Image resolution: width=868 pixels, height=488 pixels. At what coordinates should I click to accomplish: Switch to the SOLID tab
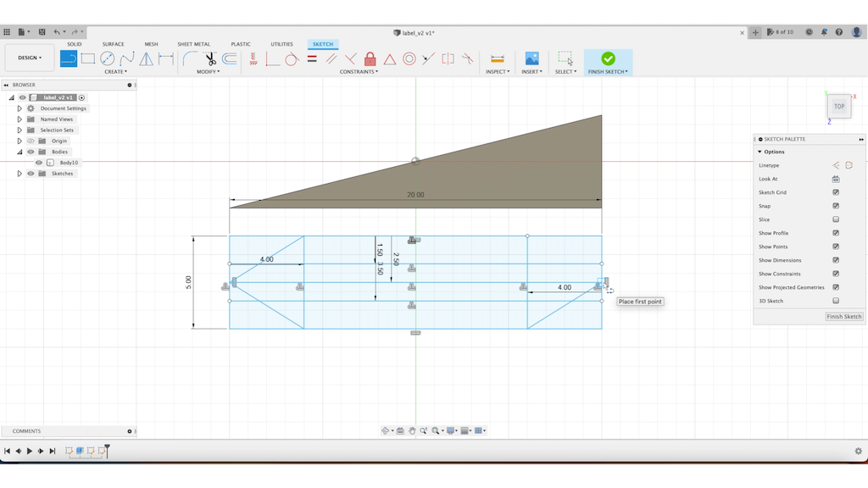pyautogui.click(x=75, y=44)
